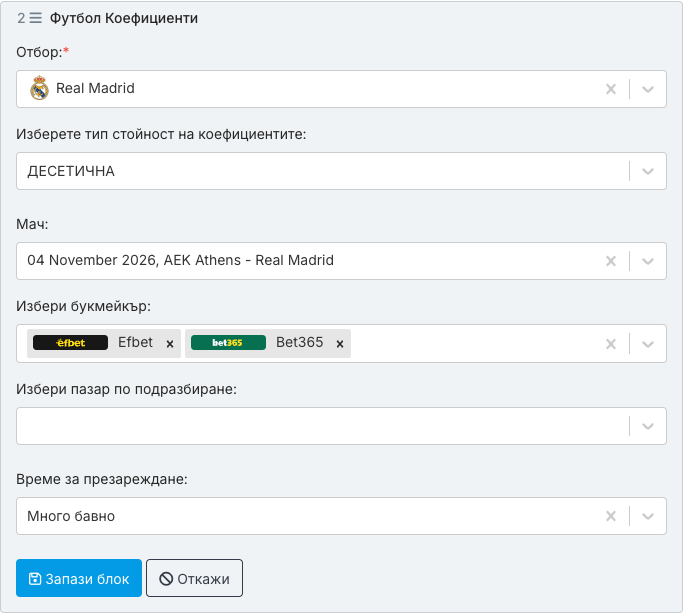The width and height of the screenshot is (683, 614).
Task: Click the Efbet logo badge
Action: (x=71, y=343)
